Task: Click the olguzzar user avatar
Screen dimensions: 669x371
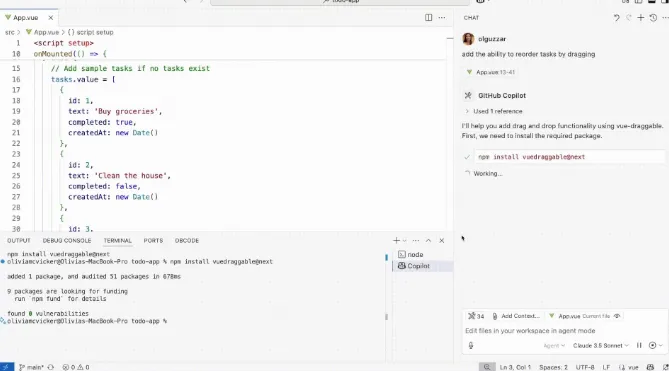Action: tap(468, 39)
